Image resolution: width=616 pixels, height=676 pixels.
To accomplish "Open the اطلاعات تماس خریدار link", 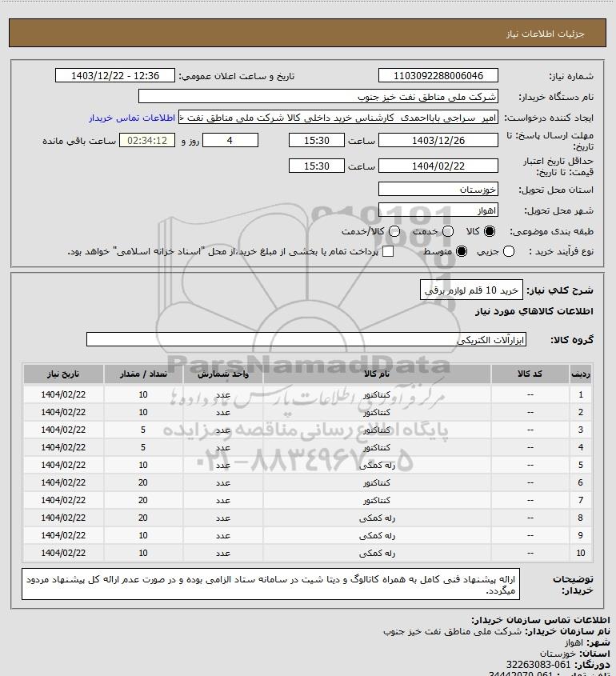I will 132,118.
